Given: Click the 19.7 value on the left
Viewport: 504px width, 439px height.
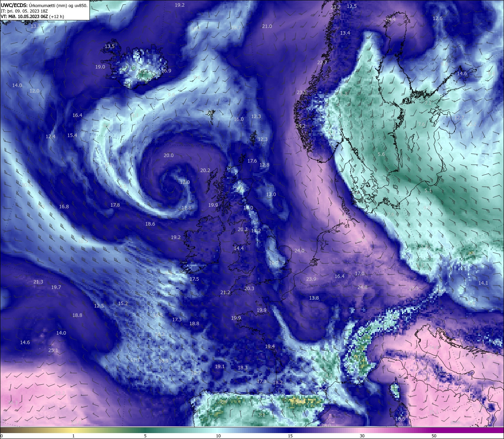Looking at the screenshot, I should point(56,287).
